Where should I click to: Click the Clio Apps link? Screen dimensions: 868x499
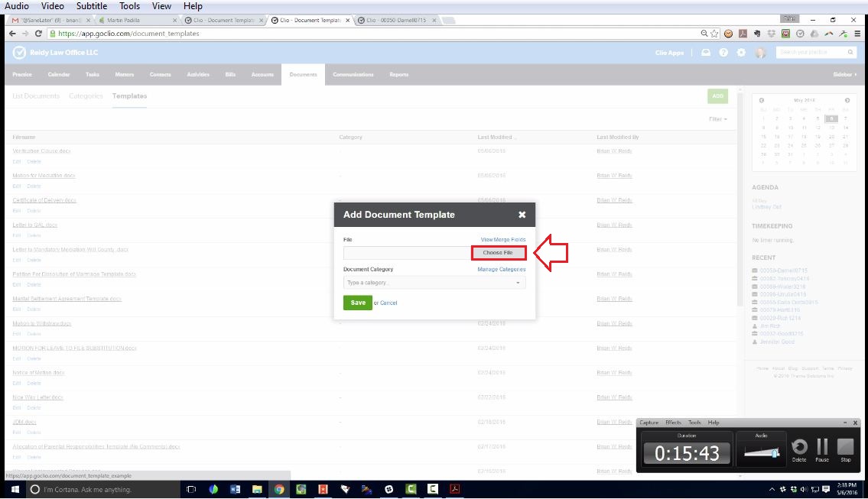(669, 53)
